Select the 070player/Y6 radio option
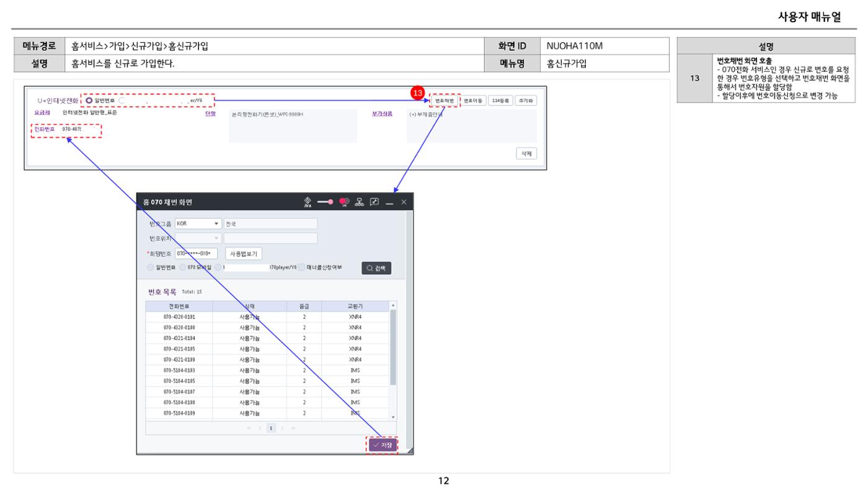Image resolution: width=868 pixels, height=489 pixels. pyautogui.click(x=218, y=267)
